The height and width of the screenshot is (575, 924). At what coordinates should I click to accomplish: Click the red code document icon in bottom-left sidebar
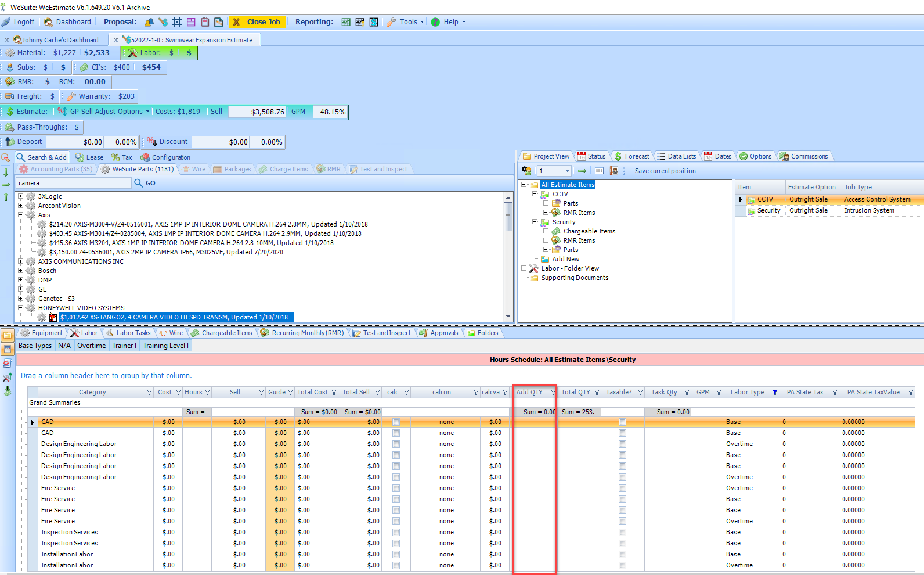(7, 363)
